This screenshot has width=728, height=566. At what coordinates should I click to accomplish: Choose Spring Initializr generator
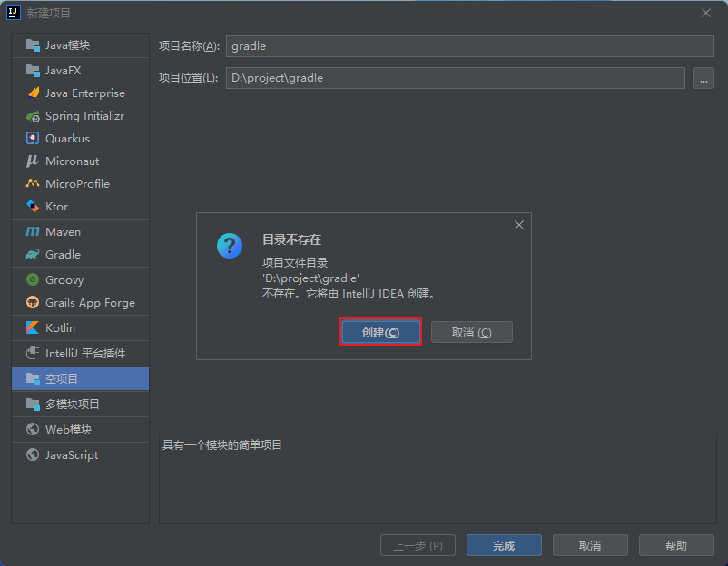click(80, 116)
